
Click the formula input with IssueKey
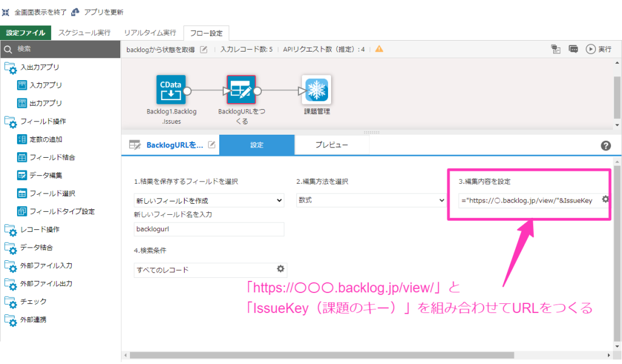529,200
